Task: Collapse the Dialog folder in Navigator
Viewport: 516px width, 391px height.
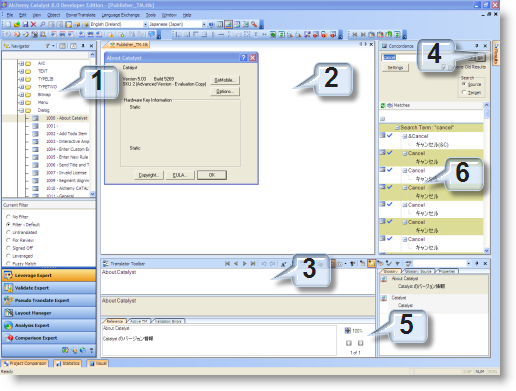Action: [x=21, y=110]
